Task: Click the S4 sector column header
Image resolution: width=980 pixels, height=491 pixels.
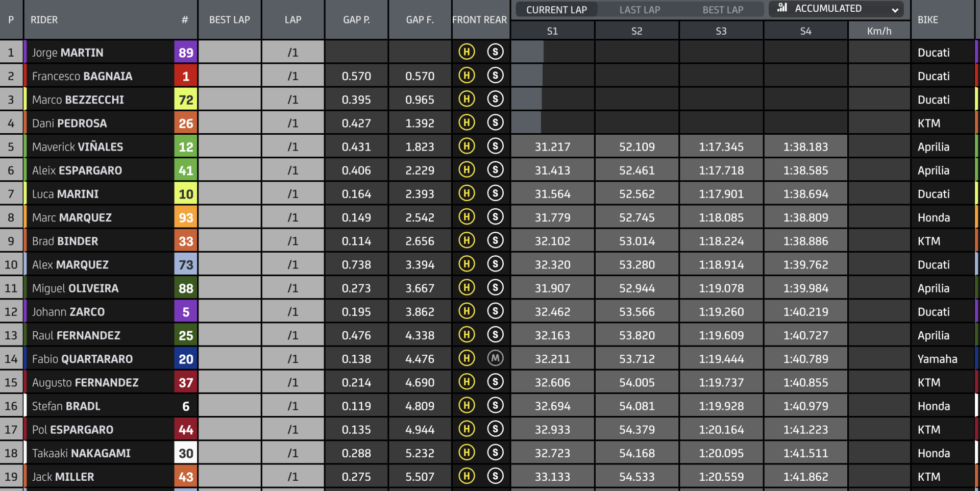Action: 805,31
